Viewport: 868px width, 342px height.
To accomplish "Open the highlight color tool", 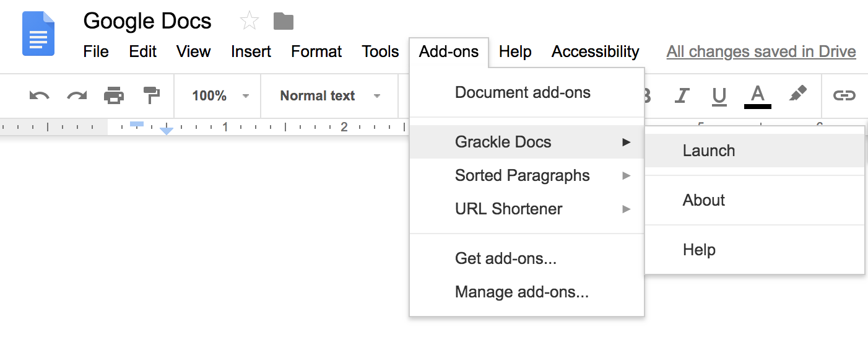I will pos(798,95).
